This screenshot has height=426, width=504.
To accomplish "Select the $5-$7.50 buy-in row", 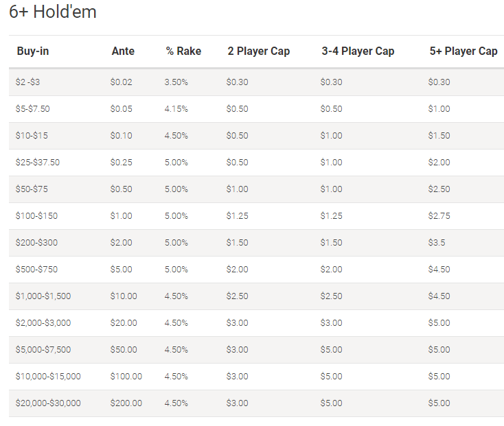I will click(x=257, y=109).
